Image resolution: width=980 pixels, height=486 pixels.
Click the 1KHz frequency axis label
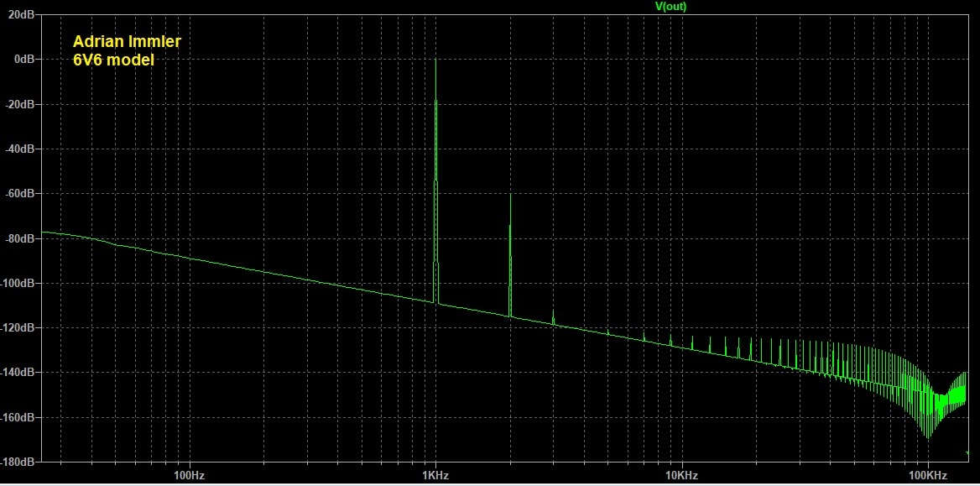pos(435,476)
